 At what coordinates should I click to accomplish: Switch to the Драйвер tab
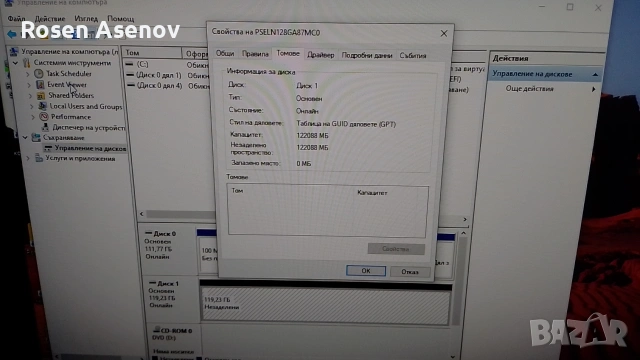[320, 55]
